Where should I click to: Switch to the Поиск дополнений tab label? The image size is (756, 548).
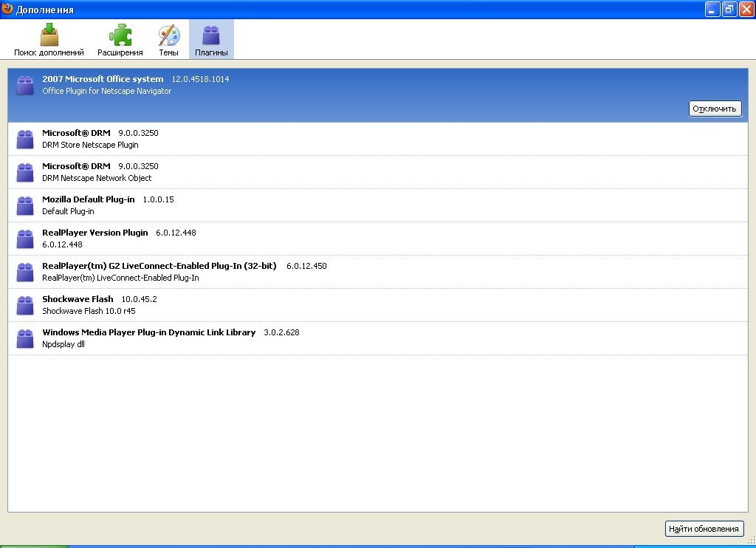49,52
